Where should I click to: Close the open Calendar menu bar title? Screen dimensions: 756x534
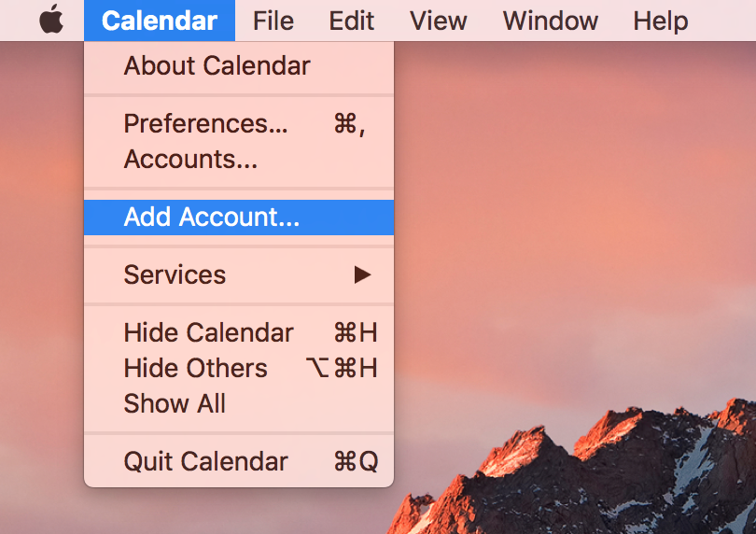160,21
